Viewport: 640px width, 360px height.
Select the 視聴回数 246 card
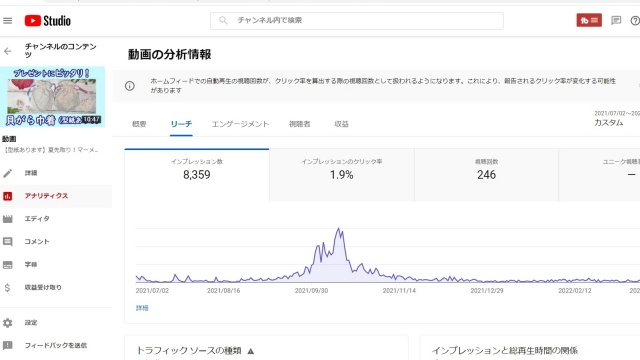[x=487, y=175]
